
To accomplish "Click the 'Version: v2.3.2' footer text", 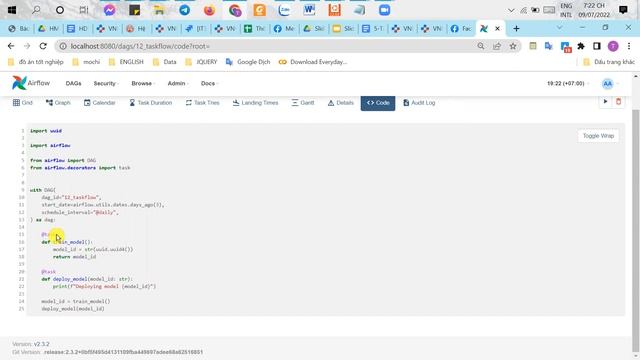I will (x=31, y=344).
